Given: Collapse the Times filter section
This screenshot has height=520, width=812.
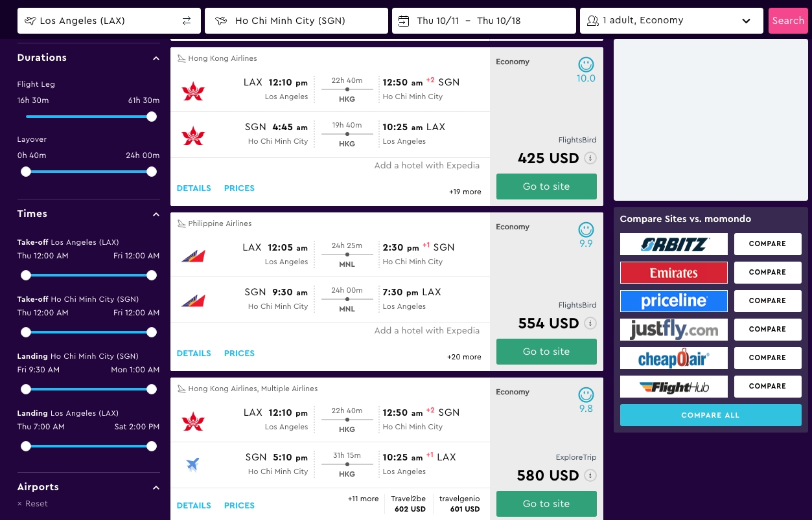Looking at the screenshot, I should tap(156, 214).
